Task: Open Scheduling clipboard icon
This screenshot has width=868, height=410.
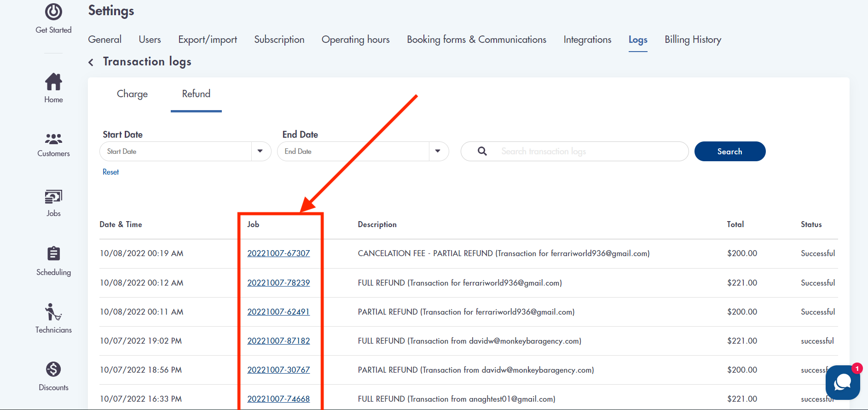Action: point(53,254)
